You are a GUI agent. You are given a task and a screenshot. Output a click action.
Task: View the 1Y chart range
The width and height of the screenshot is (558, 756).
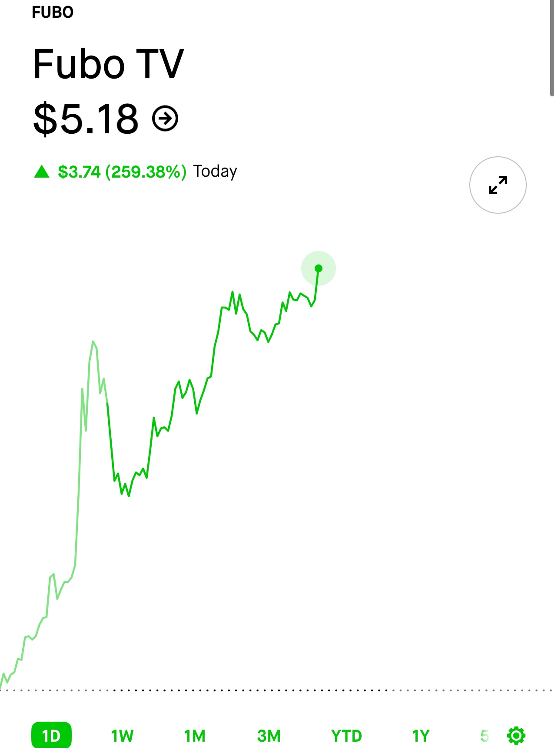421,736
